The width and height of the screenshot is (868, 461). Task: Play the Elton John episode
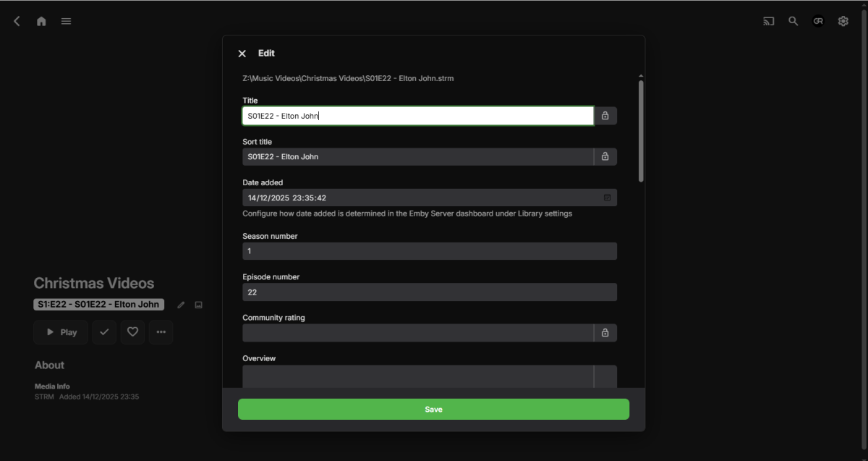click(61, 332)
